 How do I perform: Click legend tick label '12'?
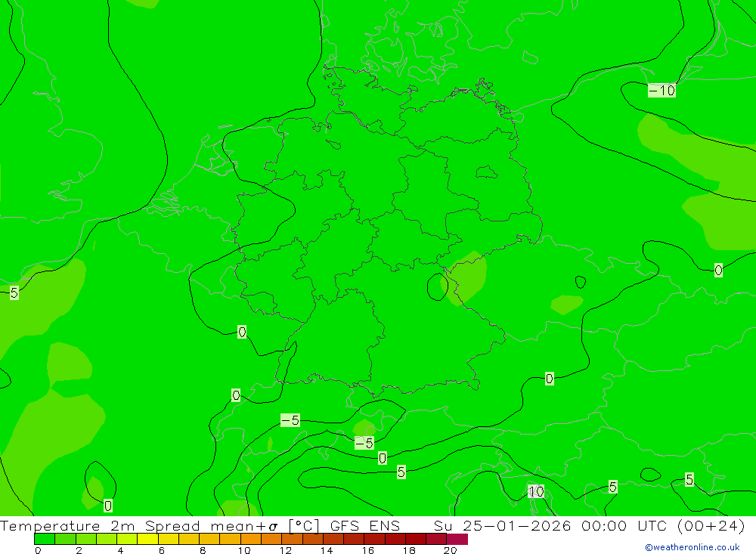286,550
